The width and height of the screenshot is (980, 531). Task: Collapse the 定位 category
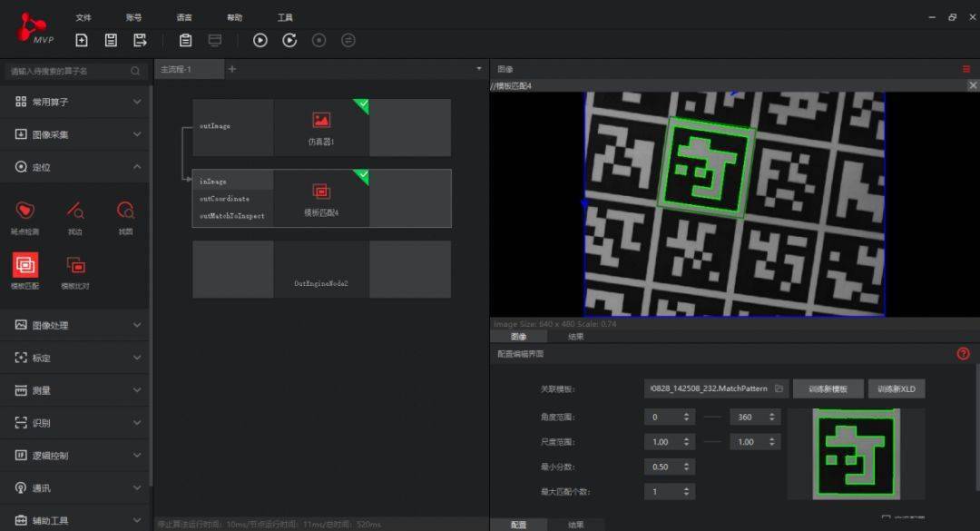tap(75, 167)
